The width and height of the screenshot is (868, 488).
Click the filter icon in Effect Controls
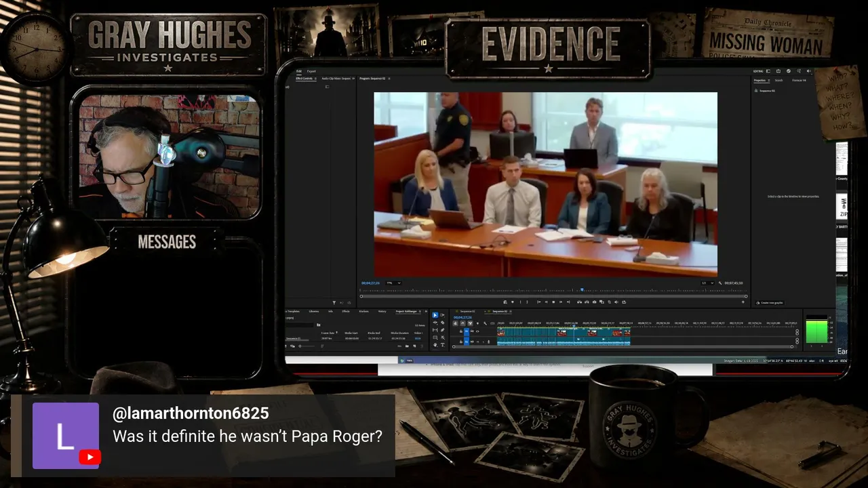[334, 302]
